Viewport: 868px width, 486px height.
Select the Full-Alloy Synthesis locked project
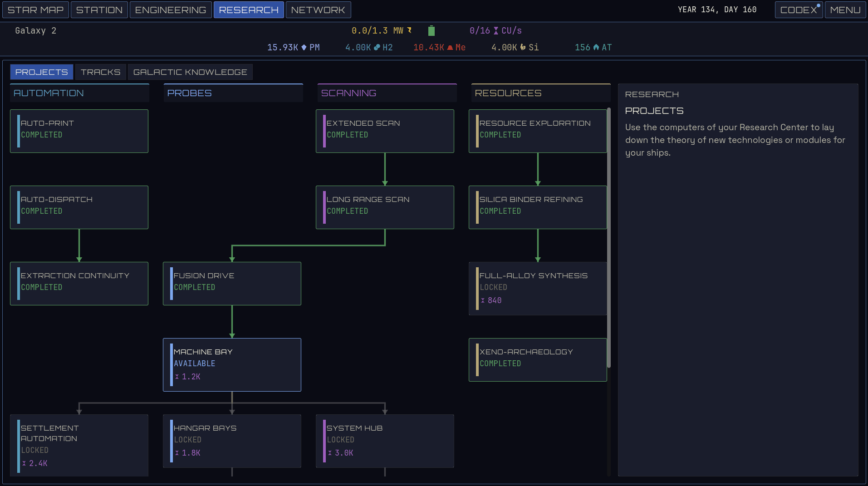(x=538, y=289)
